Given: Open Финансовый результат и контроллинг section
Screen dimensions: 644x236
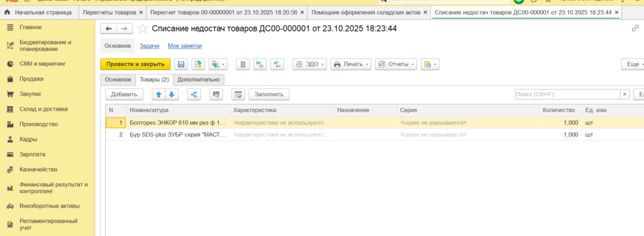Looking at the screenshot, I should coord(47,188).
